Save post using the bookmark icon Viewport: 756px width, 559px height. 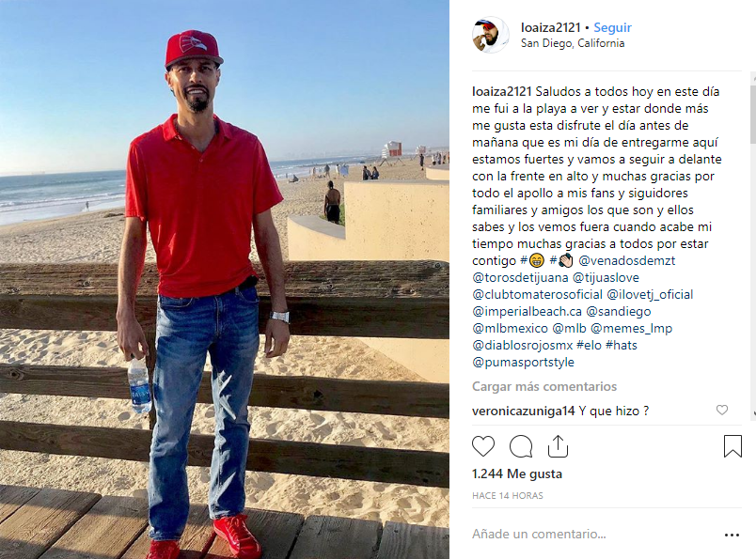click(x=732, y=446)
